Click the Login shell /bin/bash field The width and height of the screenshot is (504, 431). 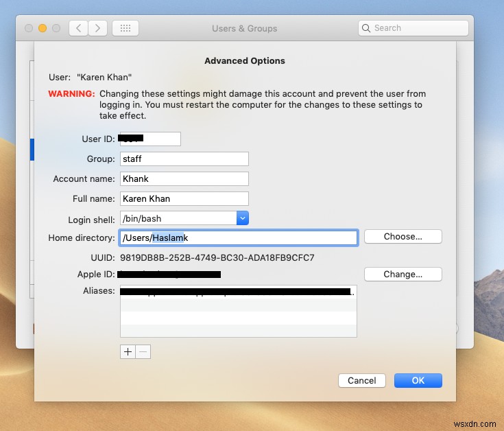(x=178, y=218)
